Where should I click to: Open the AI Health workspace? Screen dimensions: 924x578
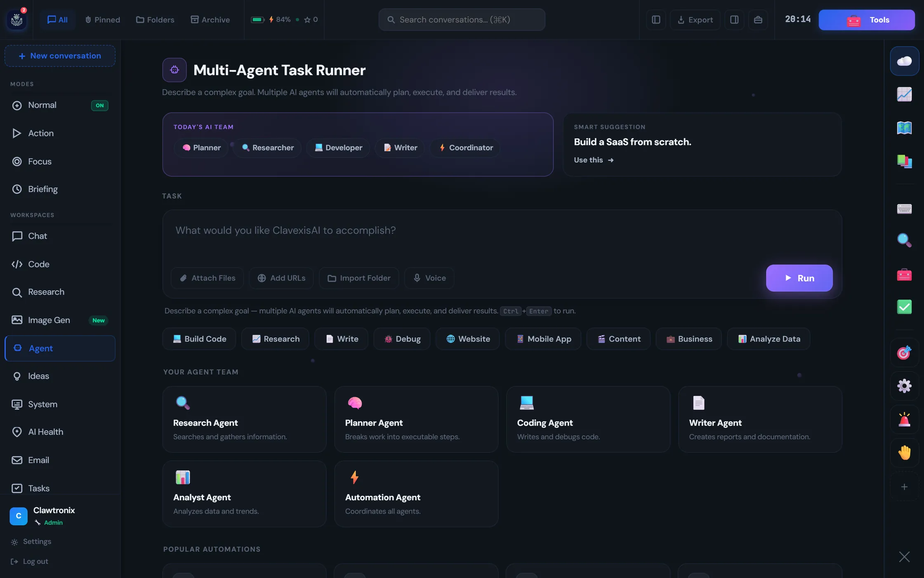click(60, 432)
